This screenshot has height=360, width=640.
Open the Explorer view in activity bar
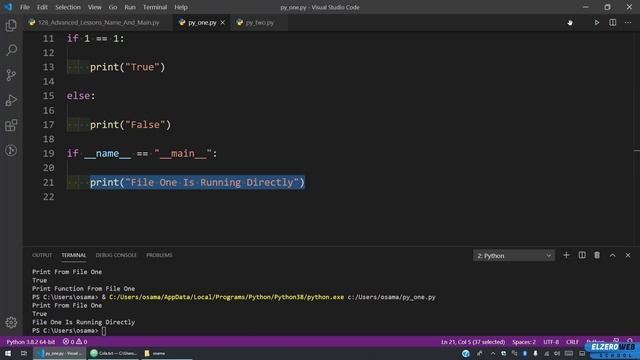point(11,25)
